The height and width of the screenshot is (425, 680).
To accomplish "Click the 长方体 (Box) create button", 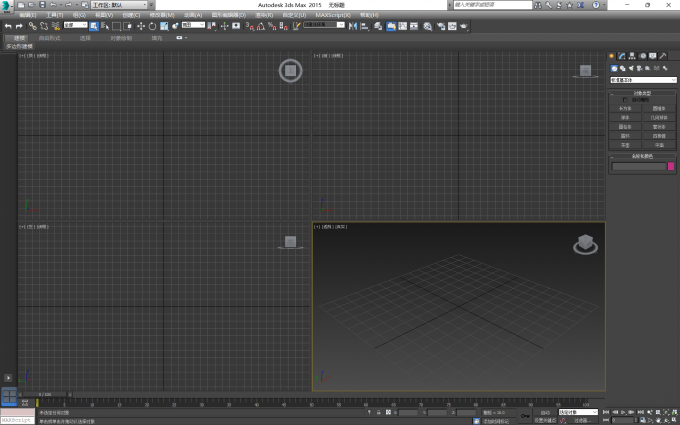I will coord(625,108).
